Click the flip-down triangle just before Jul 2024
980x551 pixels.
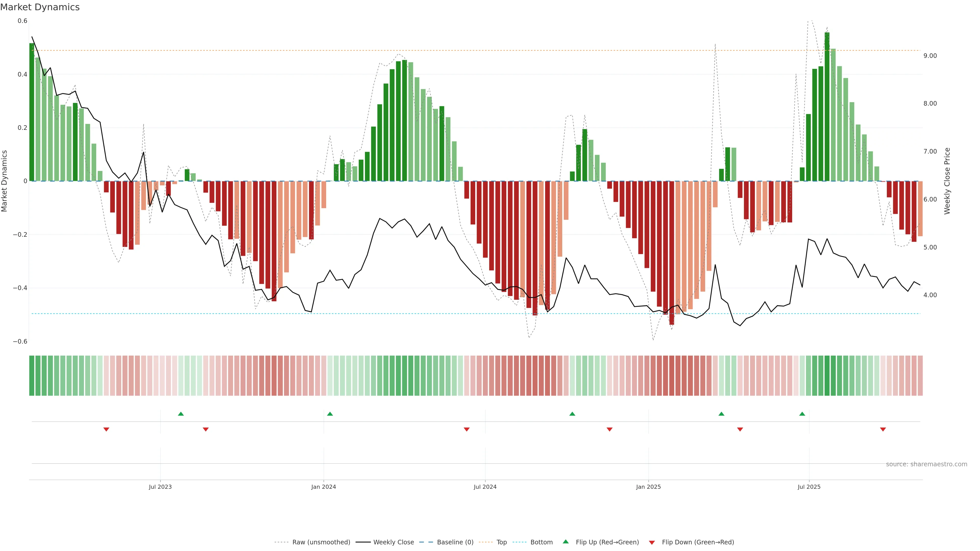click(x=467, y=429)
